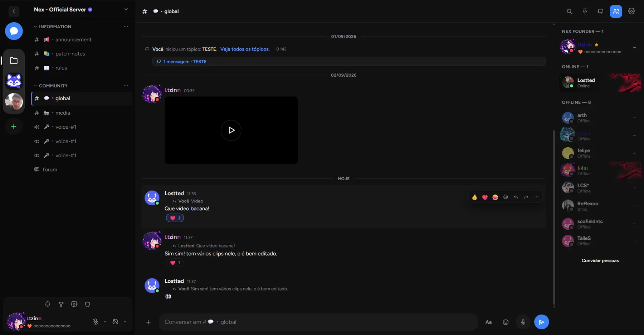
Task: Focus the 'Conversar em # global' input
Action: click(x=318, y=322)
